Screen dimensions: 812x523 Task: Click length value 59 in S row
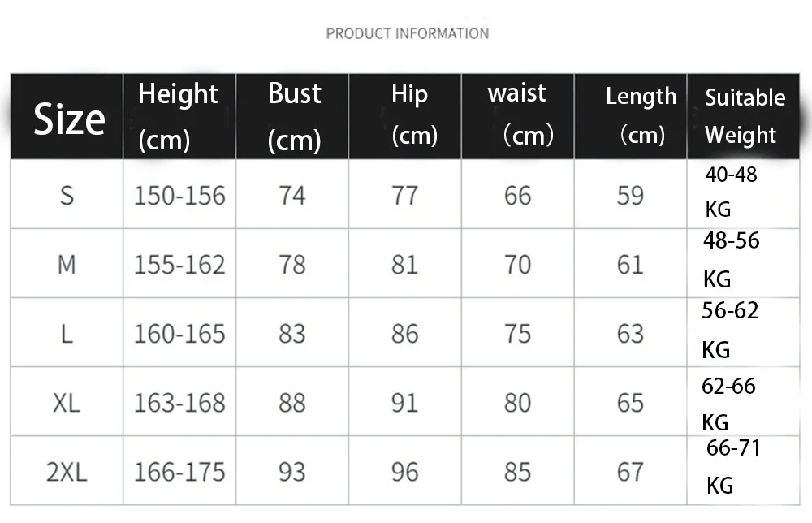(630, 196)
